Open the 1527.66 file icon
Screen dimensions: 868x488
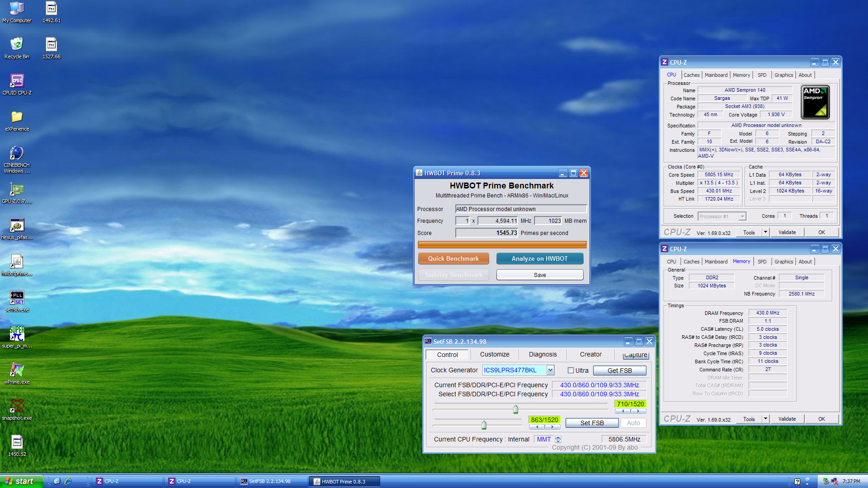click(52, 48)
